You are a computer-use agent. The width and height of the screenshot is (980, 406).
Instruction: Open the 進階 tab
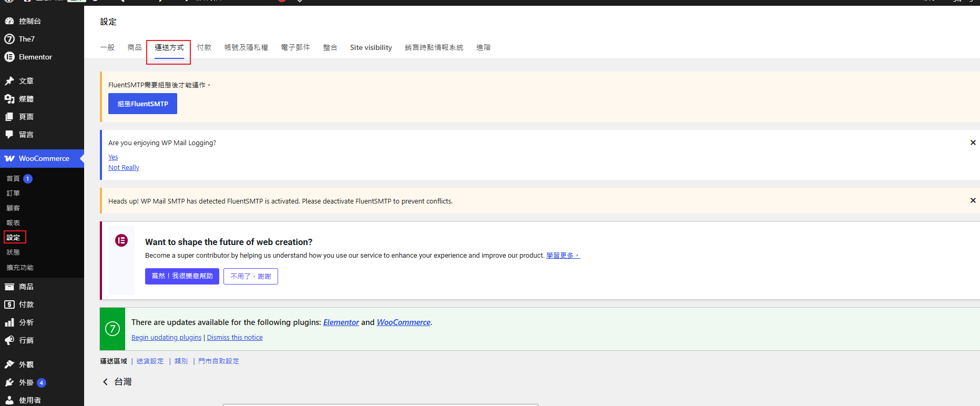(484, 47)
